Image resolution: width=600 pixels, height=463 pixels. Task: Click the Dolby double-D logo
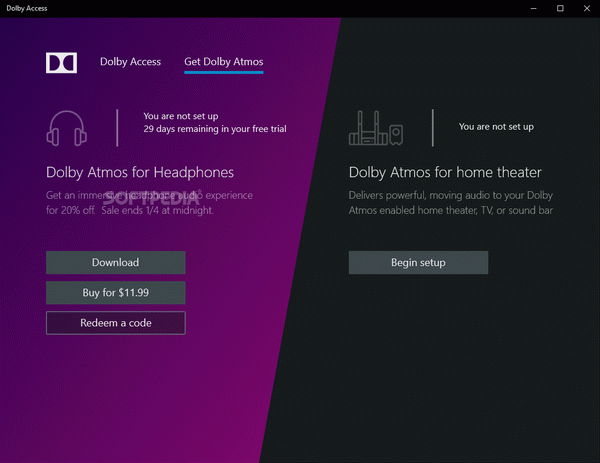[61, 62]
